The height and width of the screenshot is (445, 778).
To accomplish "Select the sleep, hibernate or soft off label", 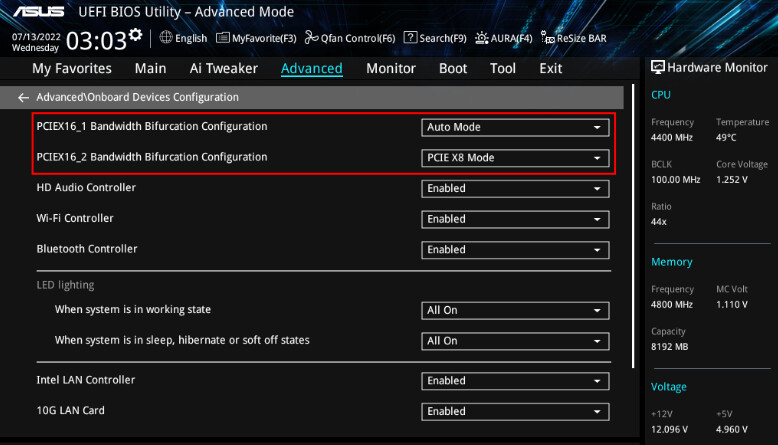I will 182,340.
